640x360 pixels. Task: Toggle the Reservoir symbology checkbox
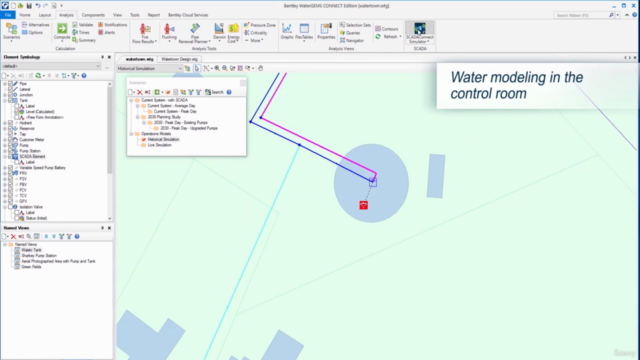(11, 129)
